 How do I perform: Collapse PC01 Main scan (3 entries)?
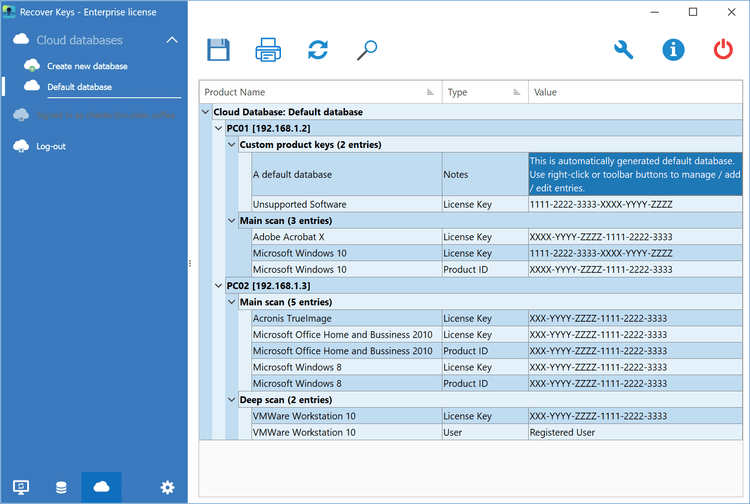[x=232, y=220]
